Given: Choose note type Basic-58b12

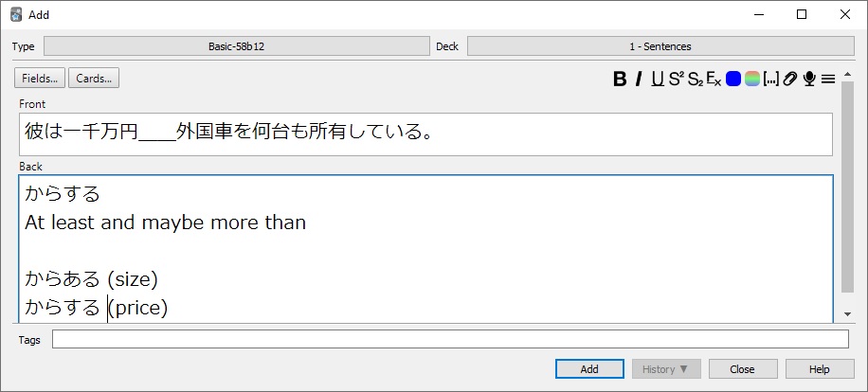Looking at the screenshot, I should coord(237,46).
